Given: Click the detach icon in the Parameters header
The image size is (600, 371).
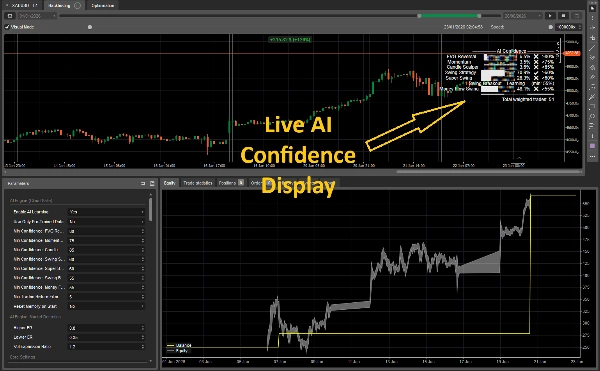Looking at the screenshot, I should point(143,184).
